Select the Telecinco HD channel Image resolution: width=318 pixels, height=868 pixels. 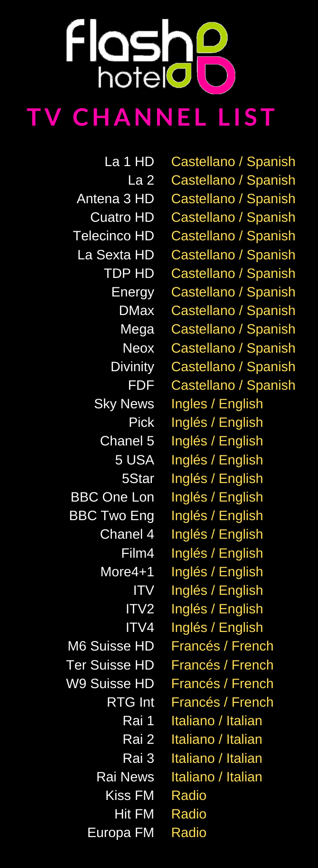click(x=113, y=236)
